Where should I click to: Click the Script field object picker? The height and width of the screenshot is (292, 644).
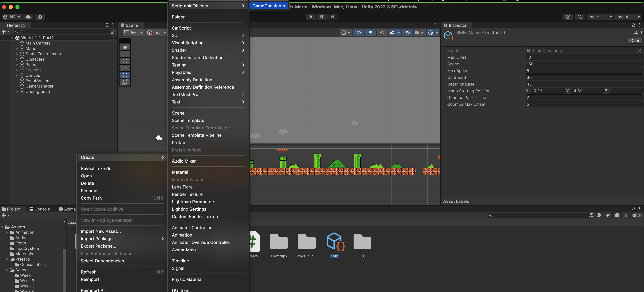639,51
